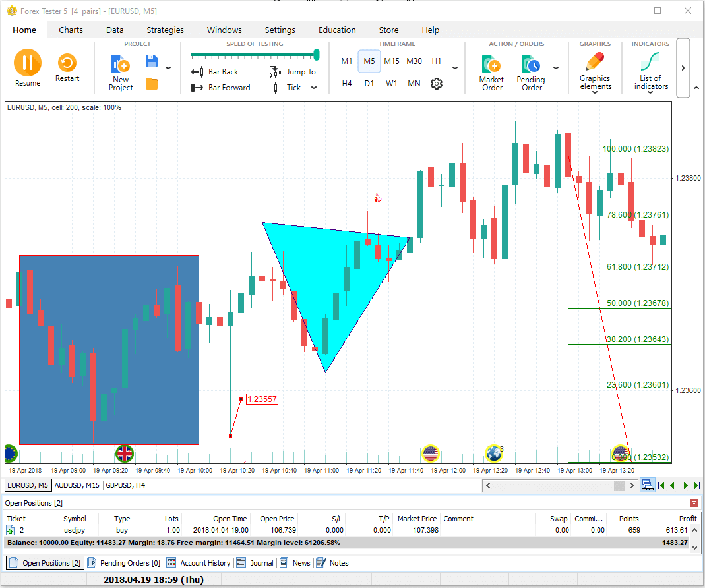Open the Market Order dialog

pos(491,64)
